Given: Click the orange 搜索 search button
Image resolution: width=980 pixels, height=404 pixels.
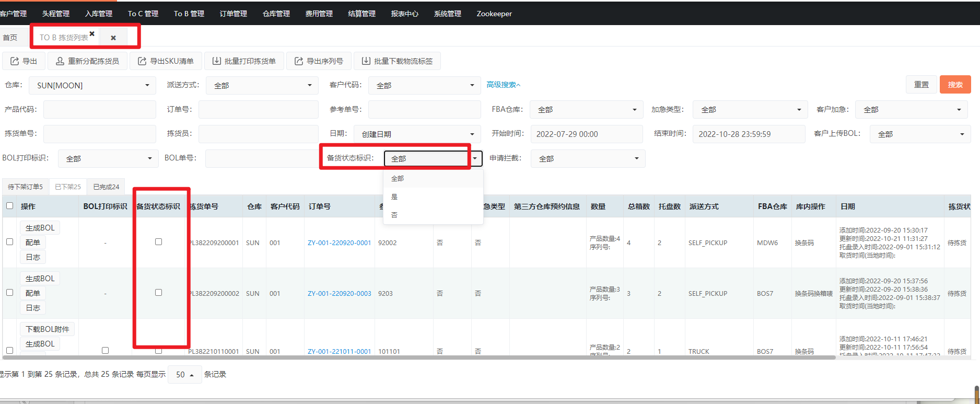Looking at the screenshot, I should (x=955, y=85).
